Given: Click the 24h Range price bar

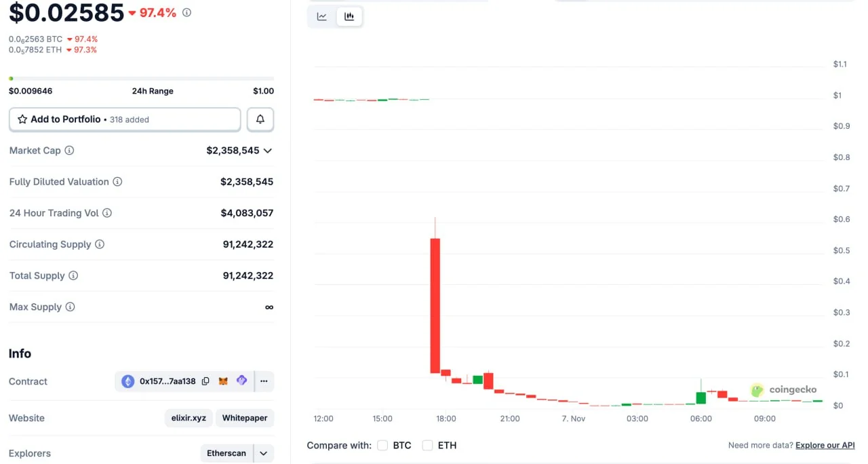Looking at the screenshot, I should point(141,79).
